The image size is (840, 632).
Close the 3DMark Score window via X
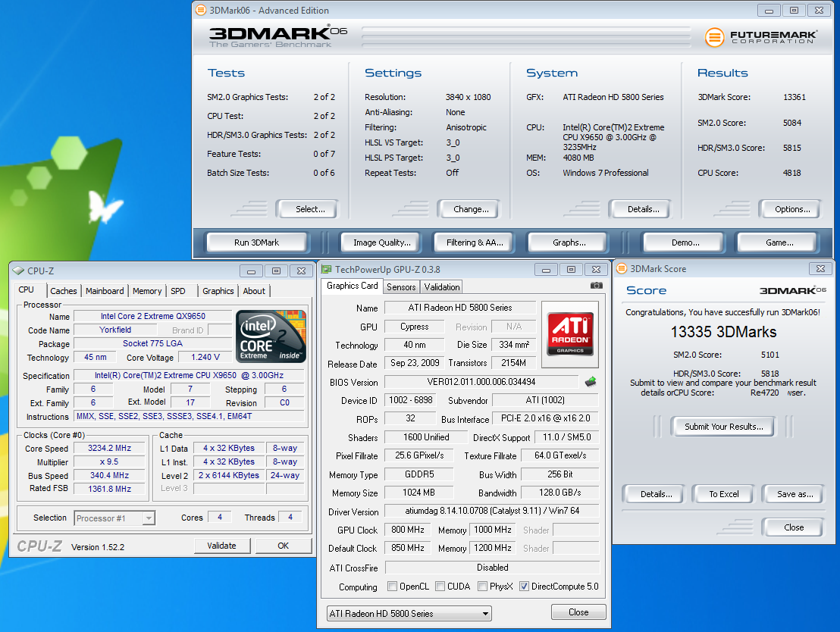click(821, 269)
